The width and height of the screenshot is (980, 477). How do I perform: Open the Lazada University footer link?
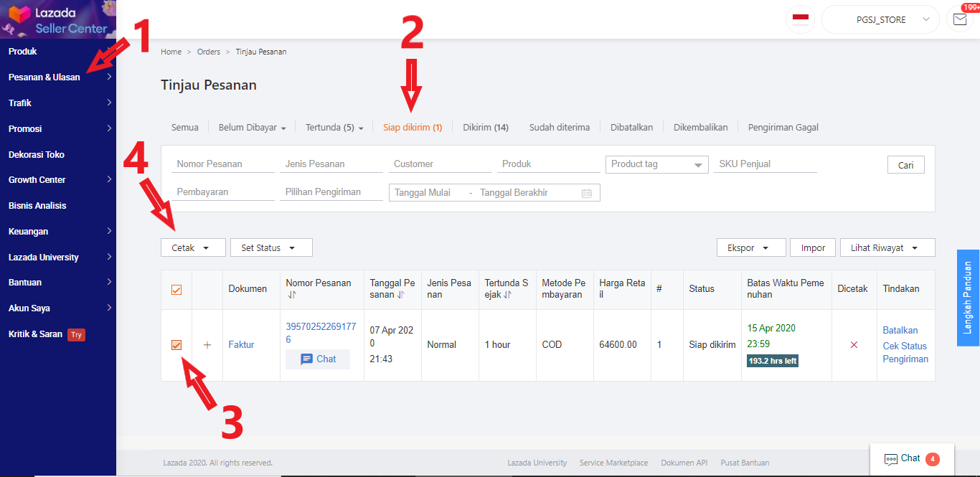(537, 463)
